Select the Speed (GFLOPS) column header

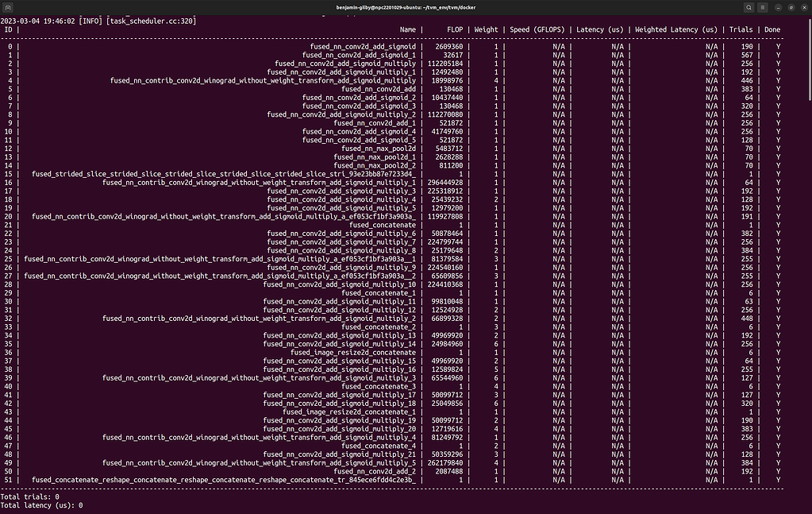(537, 29)
